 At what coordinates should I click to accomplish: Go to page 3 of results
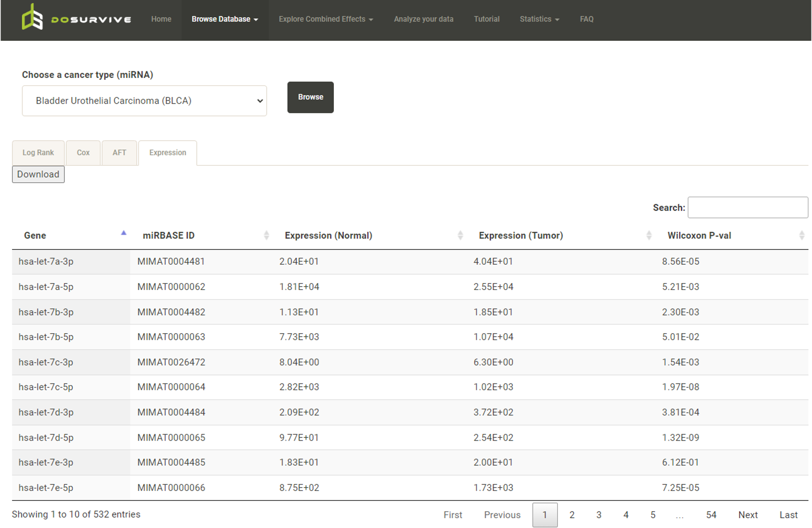[599, 515]
